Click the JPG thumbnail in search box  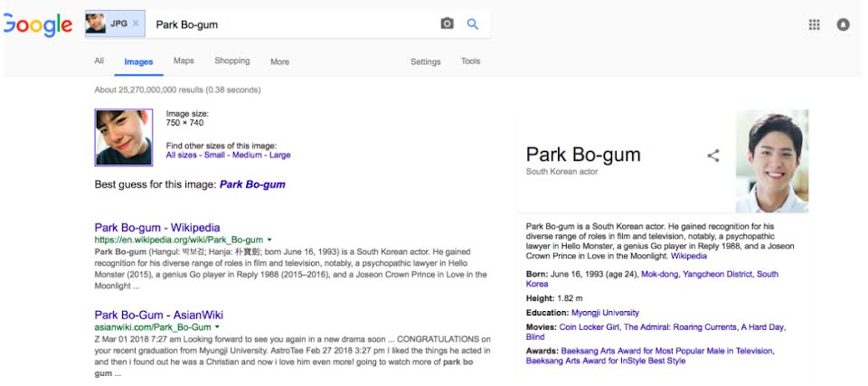tap(95, 24)
